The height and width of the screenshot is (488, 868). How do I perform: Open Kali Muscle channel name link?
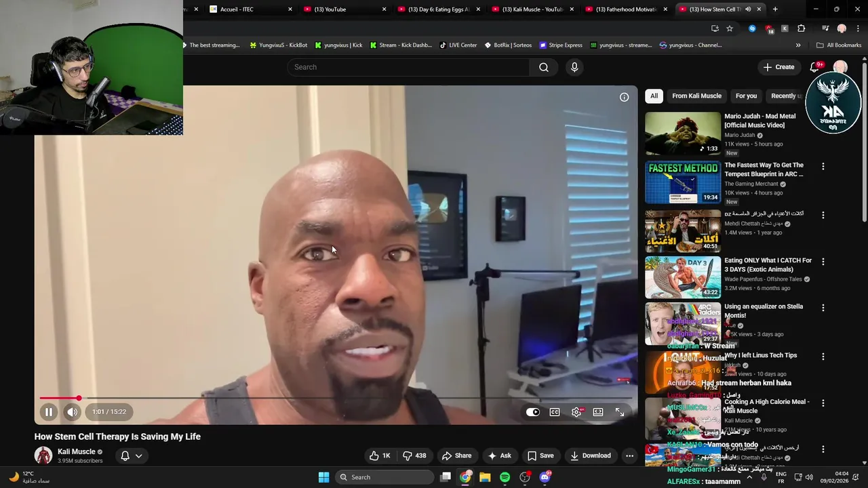(x=77, y=451)
